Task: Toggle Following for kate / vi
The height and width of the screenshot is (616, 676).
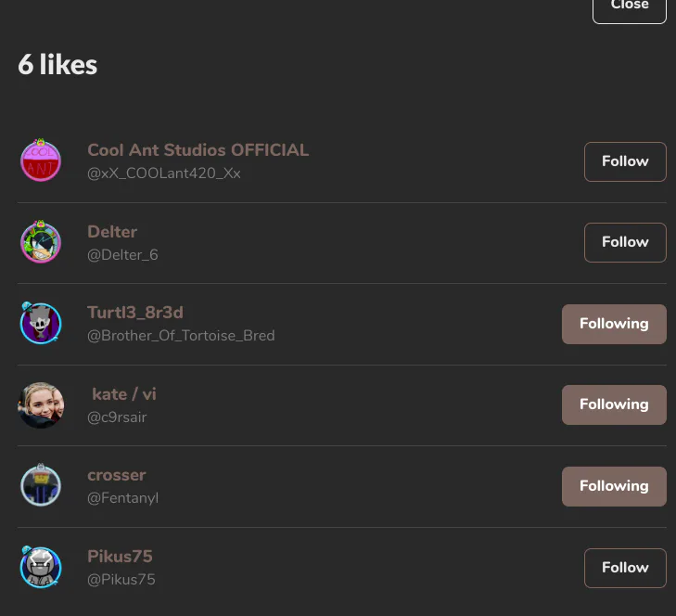Action: tap(614, 404)
